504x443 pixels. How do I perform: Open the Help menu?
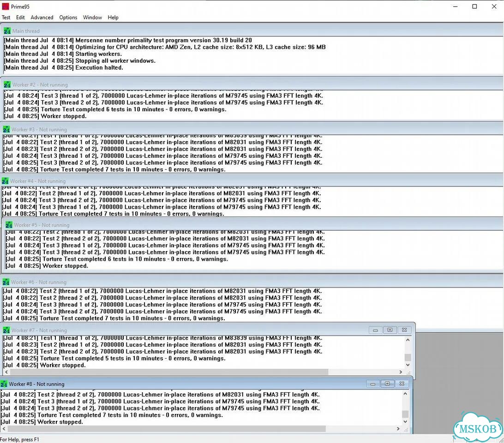[x=113, y=18]
